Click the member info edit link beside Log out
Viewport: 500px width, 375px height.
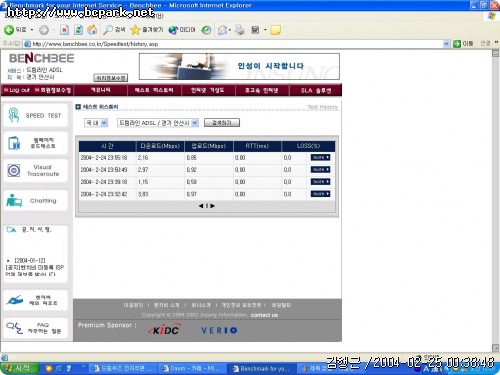(53, 90)
